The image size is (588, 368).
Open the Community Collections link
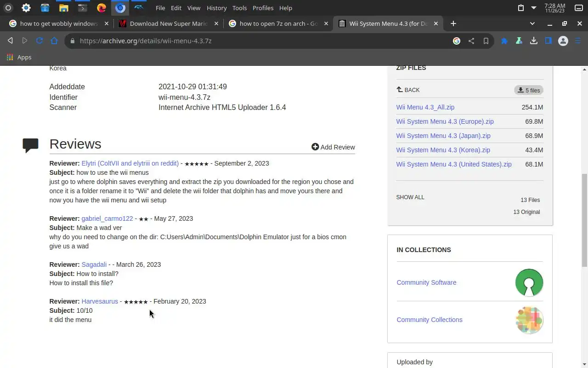pyautogui.click(x=430, y=320)
